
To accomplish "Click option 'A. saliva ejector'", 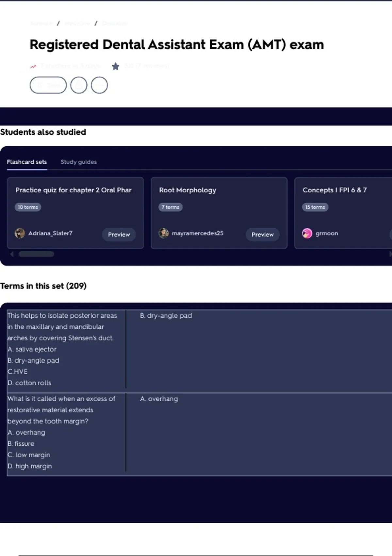I will (x=32, y=349).
